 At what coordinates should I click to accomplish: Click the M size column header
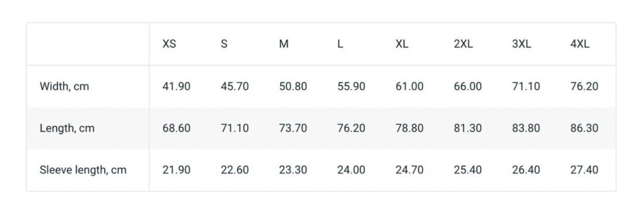coord(284,44)
